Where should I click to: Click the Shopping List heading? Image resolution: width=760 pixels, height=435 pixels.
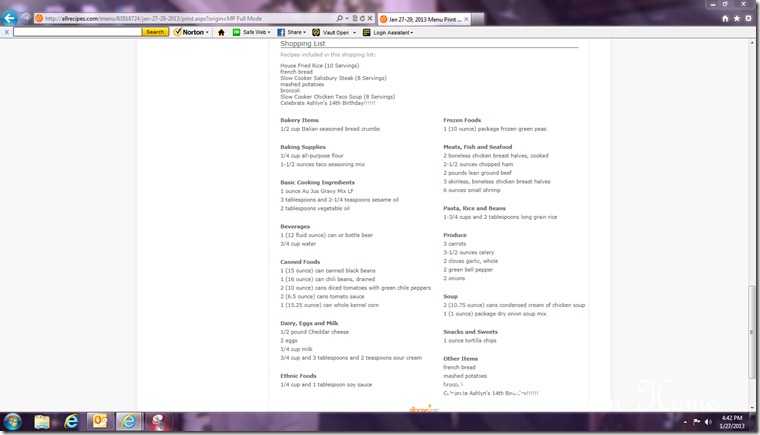tap(302, 44)
